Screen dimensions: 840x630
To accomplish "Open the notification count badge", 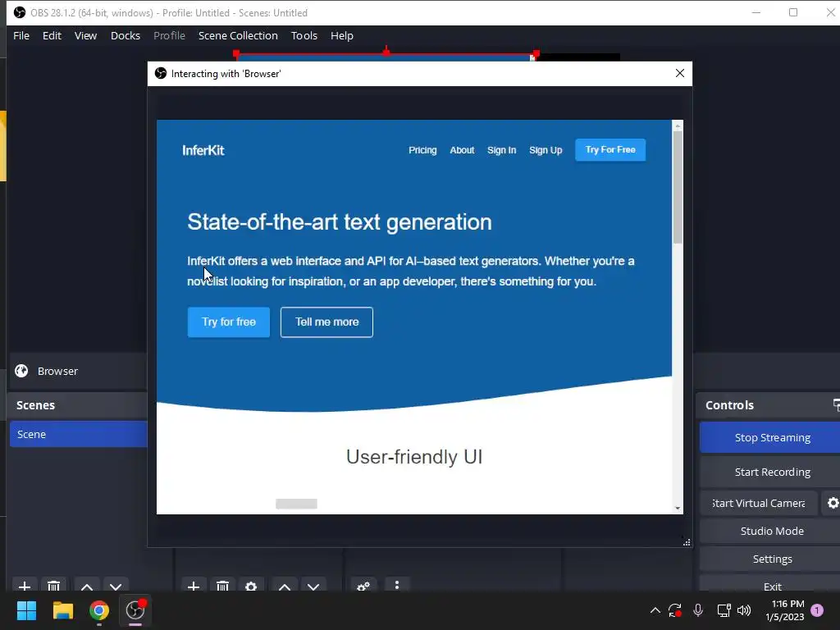I will coord(817,610).
